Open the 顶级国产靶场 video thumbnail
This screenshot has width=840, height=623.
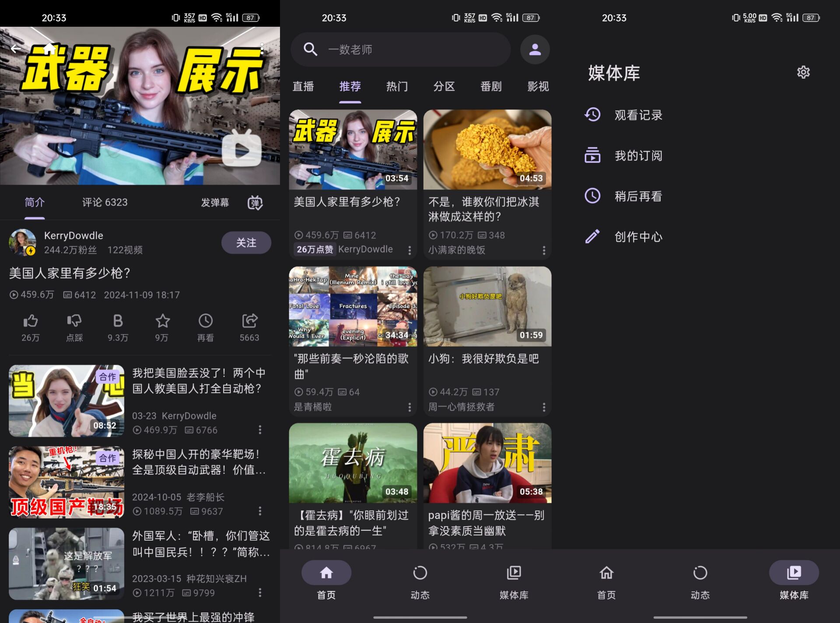click(66, 482)
